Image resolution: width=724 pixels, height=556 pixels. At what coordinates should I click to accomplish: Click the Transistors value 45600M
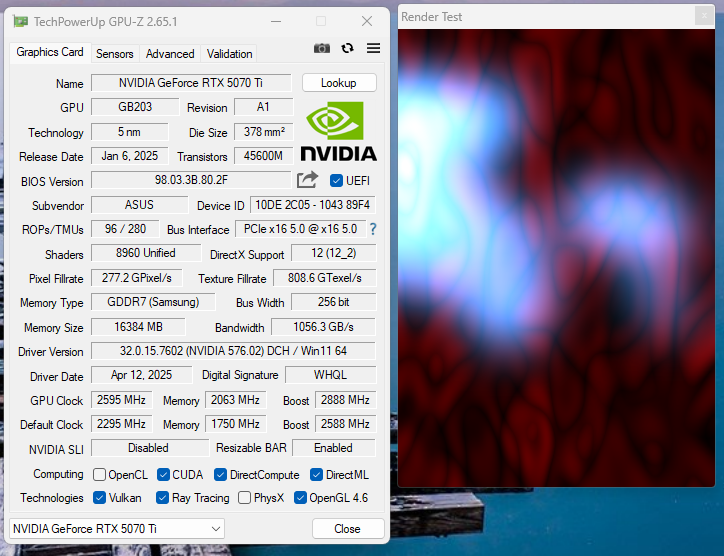[x=264, y=156]
